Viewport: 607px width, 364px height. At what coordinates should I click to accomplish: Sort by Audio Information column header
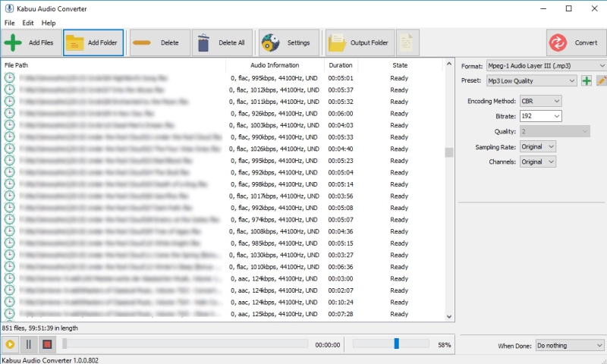[x=275, y=65]
